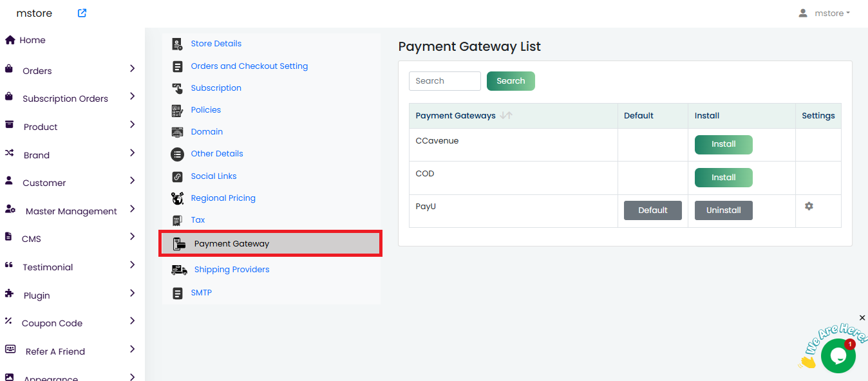This screenshot has height=381, width=868.
Task: Go to Orders and Checkout Setting
Action: point(249,66)
